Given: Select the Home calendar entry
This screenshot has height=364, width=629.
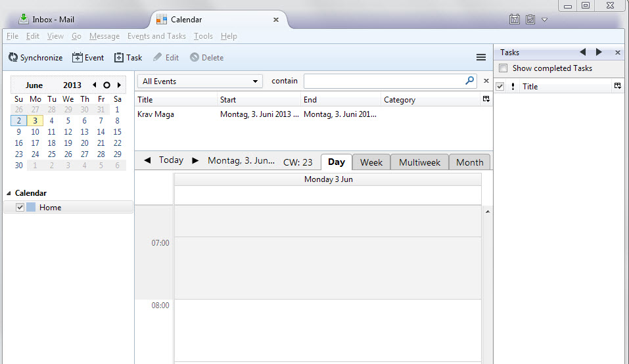Looking at the screenshot, I should pos(68,207).
